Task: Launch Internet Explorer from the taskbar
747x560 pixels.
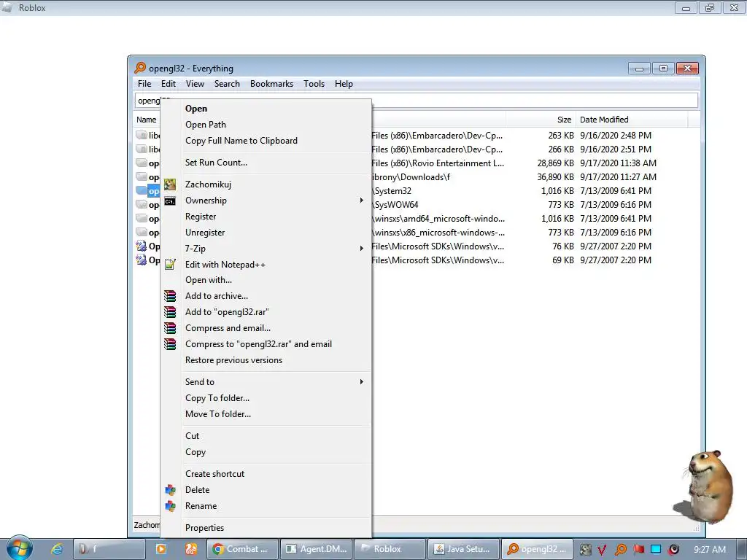Action: point(57,549)
